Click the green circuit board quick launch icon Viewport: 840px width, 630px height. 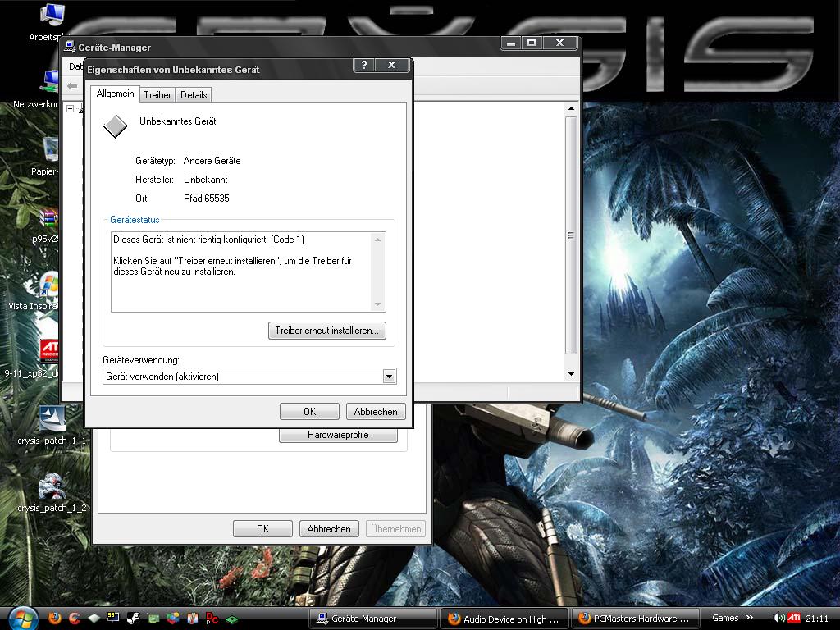click(153, 619)
